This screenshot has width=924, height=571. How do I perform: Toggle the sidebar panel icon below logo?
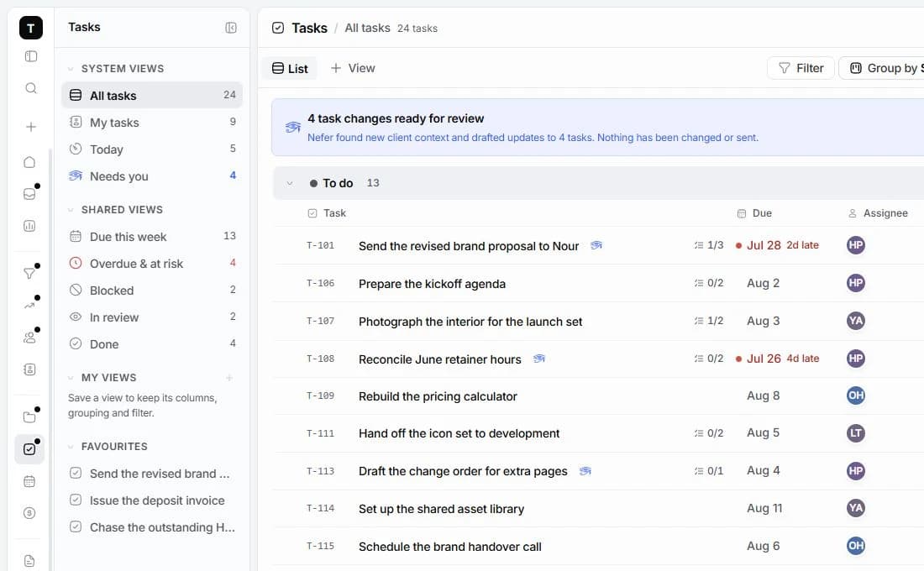(30, 56)
